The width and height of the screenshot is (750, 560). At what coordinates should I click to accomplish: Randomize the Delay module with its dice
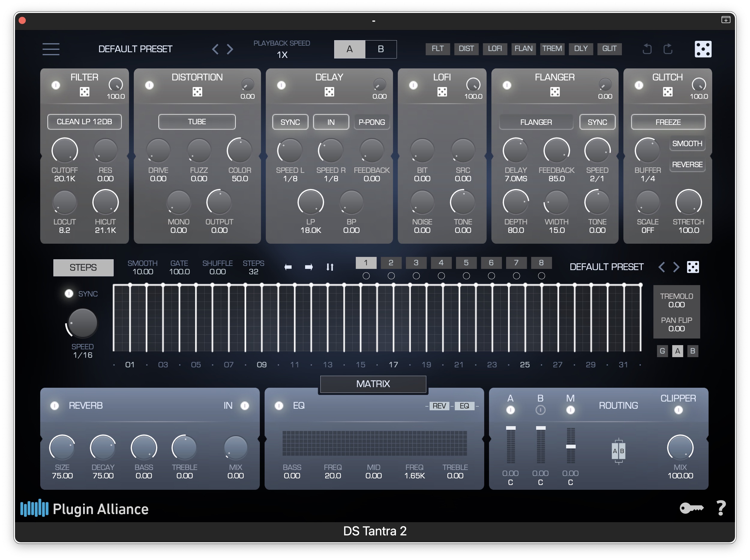pos(329,92)
